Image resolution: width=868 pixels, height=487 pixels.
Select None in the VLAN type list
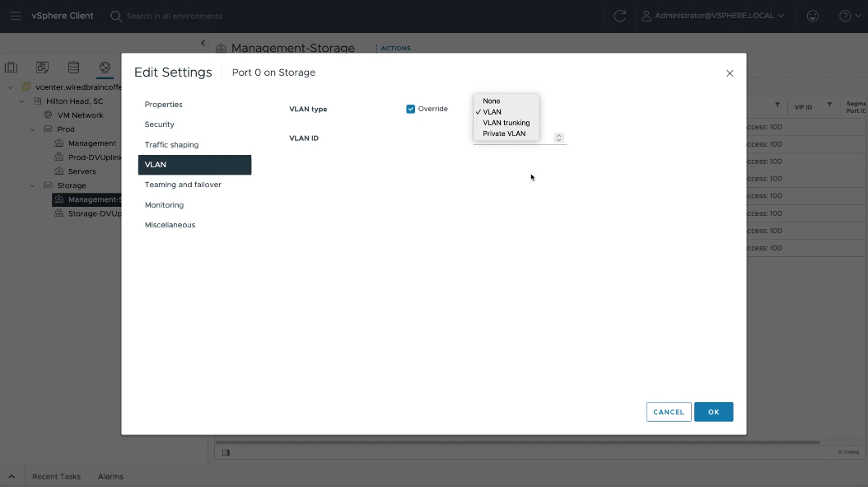coord(492,101)
